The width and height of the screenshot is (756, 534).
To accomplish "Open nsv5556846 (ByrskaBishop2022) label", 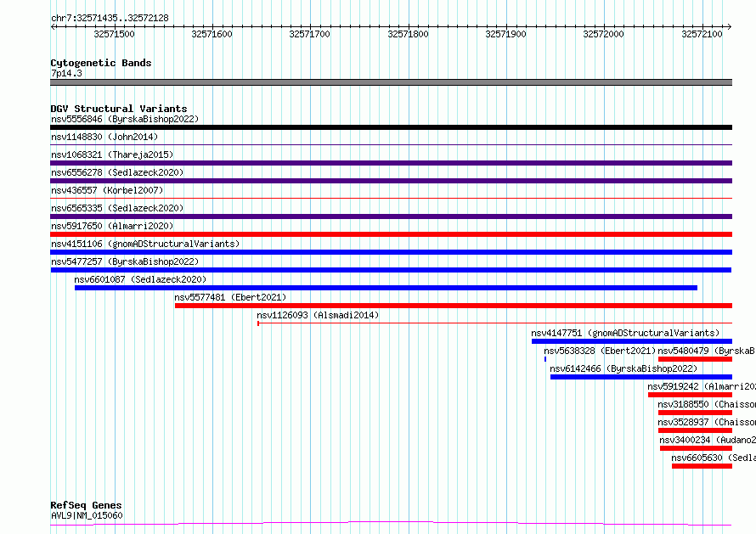I will pos(125,119).
